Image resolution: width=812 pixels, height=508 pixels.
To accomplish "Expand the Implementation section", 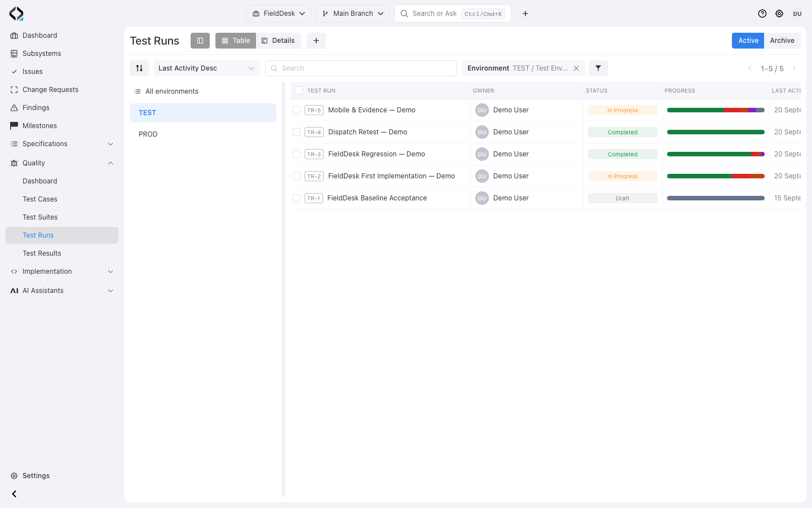I will (62, 271).
